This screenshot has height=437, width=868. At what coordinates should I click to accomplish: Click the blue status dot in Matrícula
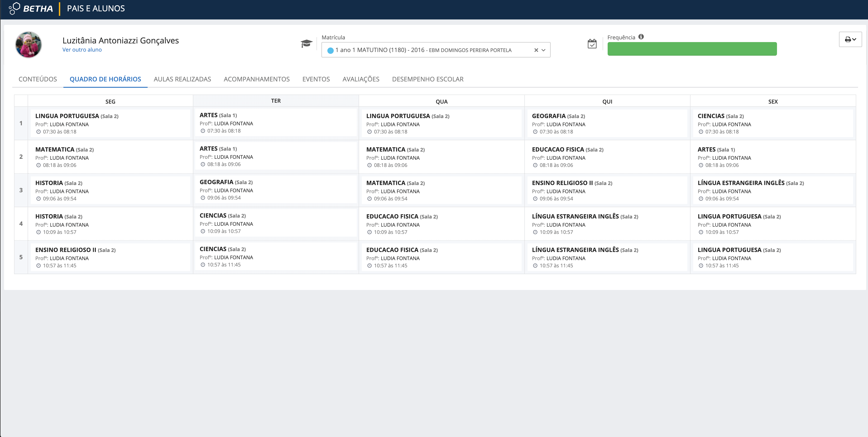330,50
